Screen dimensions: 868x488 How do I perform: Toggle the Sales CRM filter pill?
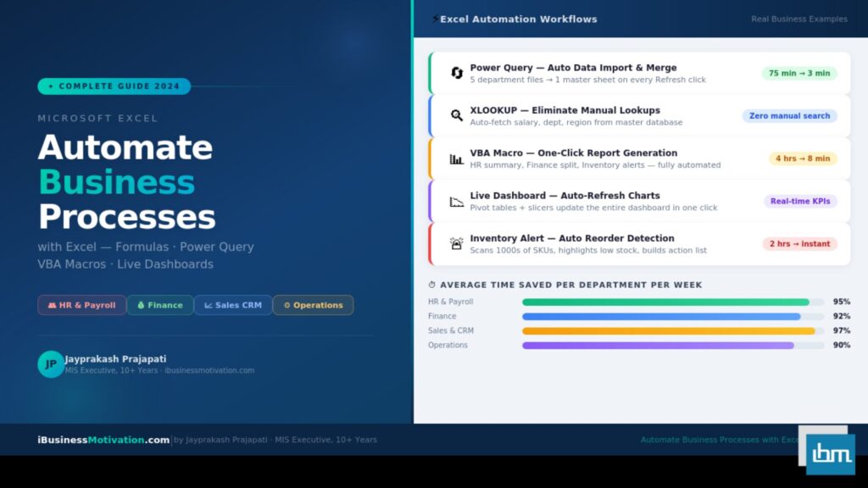[x=232, y=305]
